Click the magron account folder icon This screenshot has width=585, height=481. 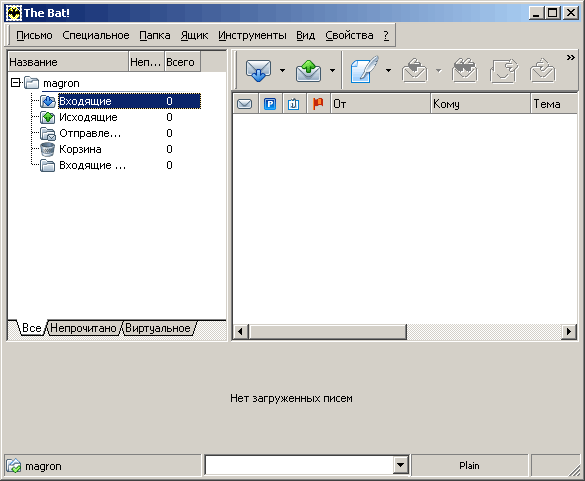32,82
